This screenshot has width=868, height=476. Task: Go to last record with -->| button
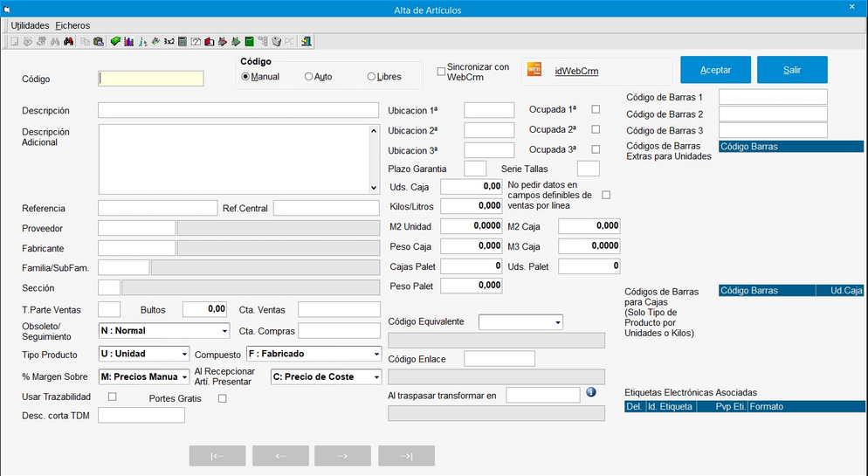coord(406,456)
